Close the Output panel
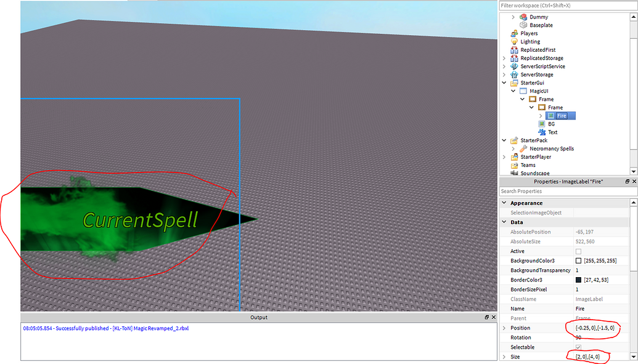This screenshot has height=364, width=638. 494,317
